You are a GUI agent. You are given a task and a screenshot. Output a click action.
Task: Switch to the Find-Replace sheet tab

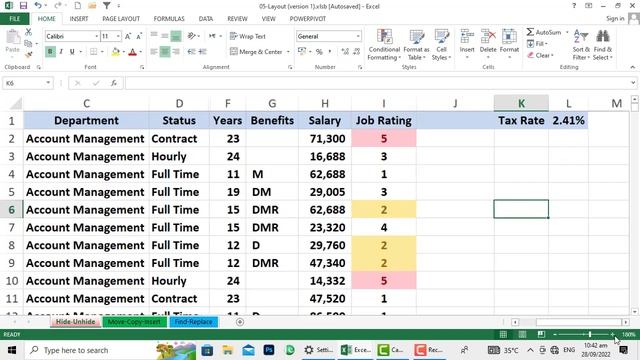pos(193,322)
